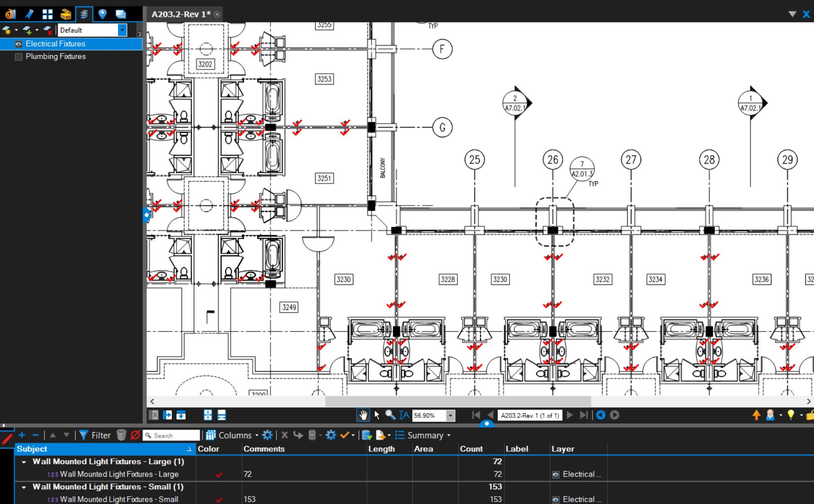Image resolution: width=814 pixels, height=504 pixels.
Task: Click the fit width icon
Action: coord(222,415)
